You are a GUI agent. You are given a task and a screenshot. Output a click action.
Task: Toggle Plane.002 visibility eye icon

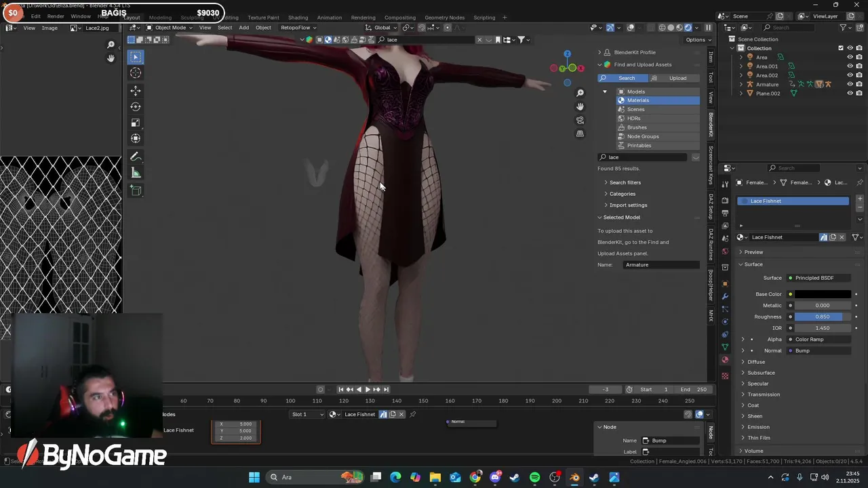tap(850, 93)
